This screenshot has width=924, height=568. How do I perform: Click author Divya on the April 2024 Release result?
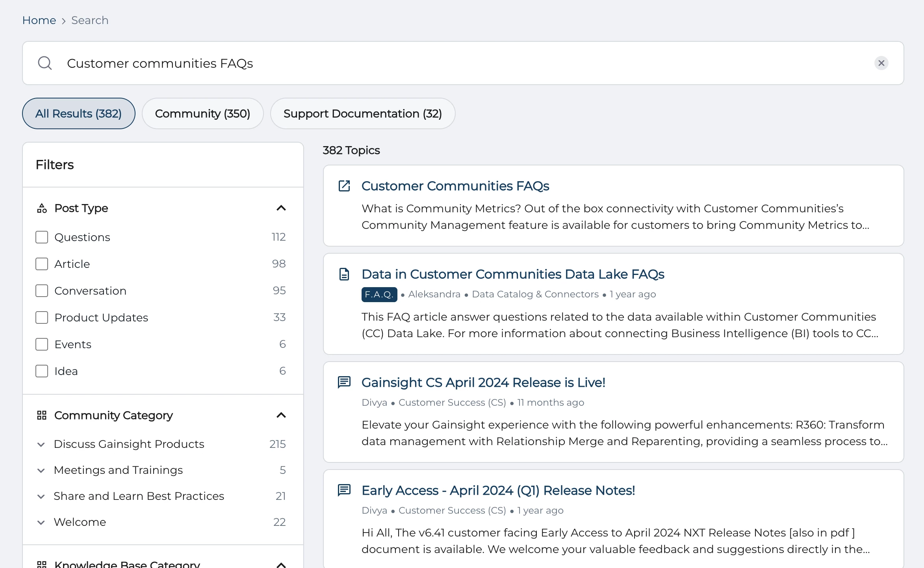[374, 403]
